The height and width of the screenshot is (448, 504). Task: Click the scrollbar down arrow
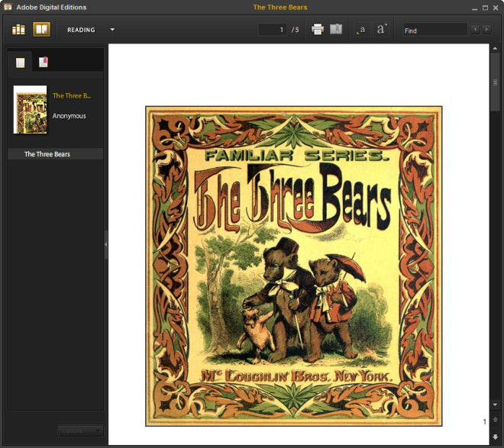495,404
